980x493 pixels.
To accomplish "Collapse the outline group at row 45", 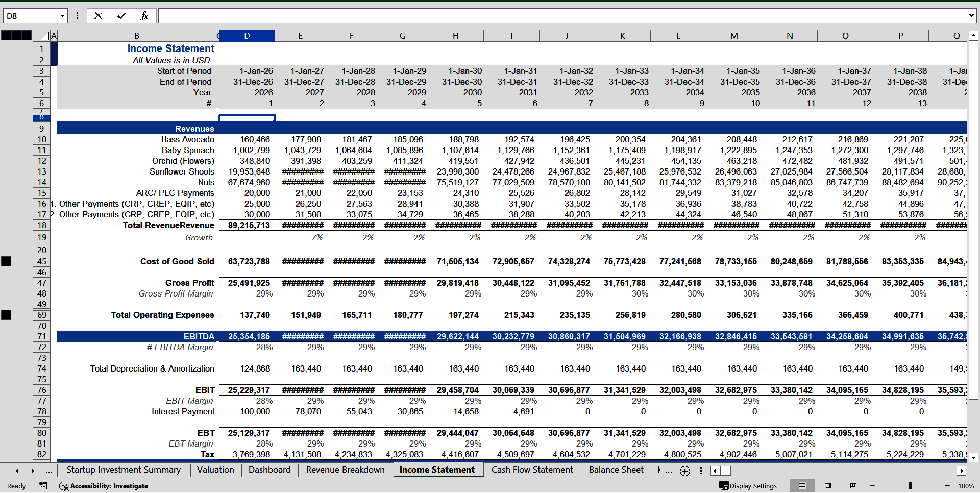I will [6, 261].
